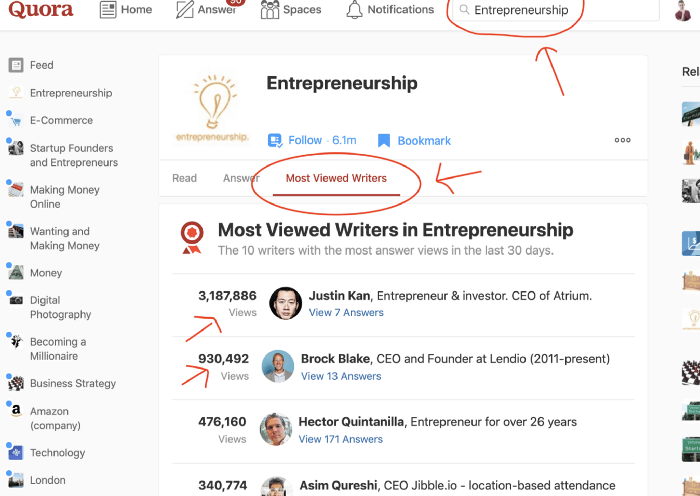Viewport: 700px width, 496px height.
Task: Click the Entrepreneurship lightbulb topic image
Action: point(212,107)
